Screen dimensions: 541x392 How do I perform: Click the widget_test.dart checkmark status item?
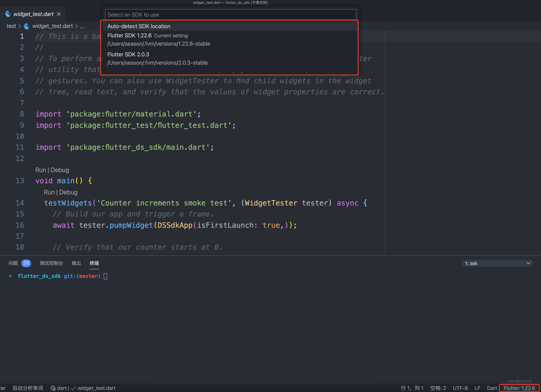[93, 388]
